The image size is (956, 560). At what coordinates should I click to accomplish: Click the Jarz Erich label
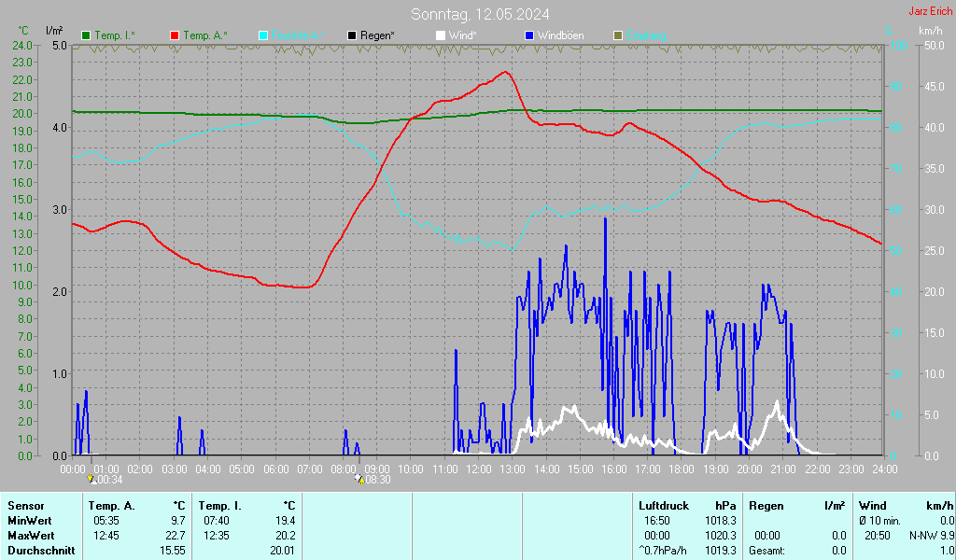click(x=930, y=12)
